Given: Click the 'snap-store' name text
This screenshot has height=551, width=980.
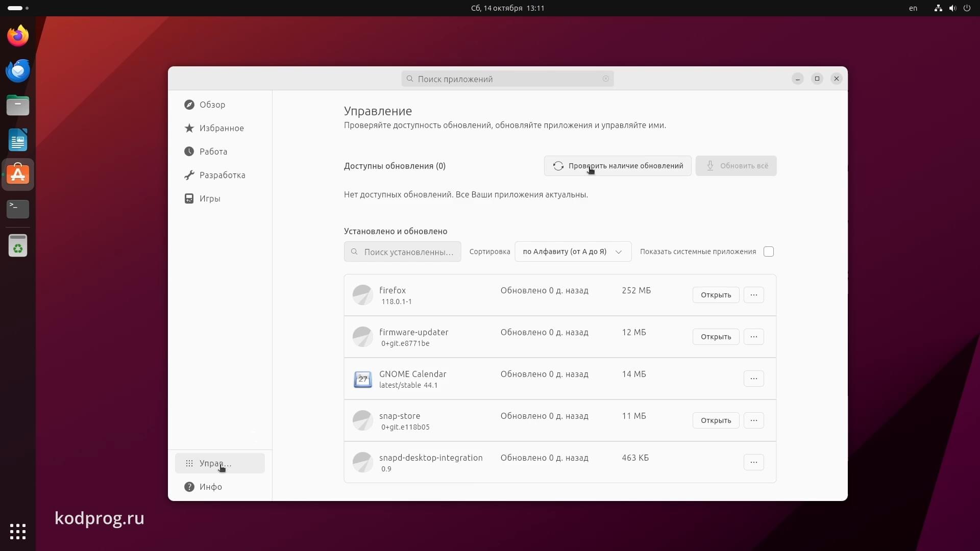Looking at the screenshot, I should click(x=400, y=416).
